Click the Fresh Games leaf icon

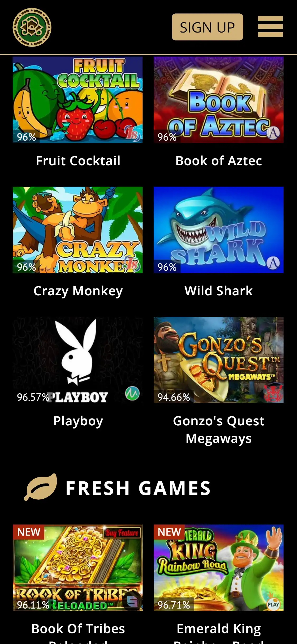[x=41, y=487]
